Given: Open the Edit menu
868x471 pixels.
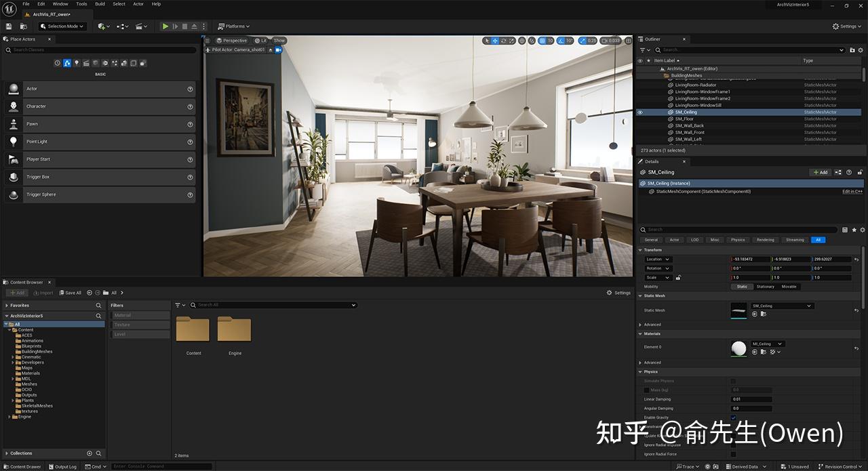Looking at the screenshot, I should [x=41, y=3].
